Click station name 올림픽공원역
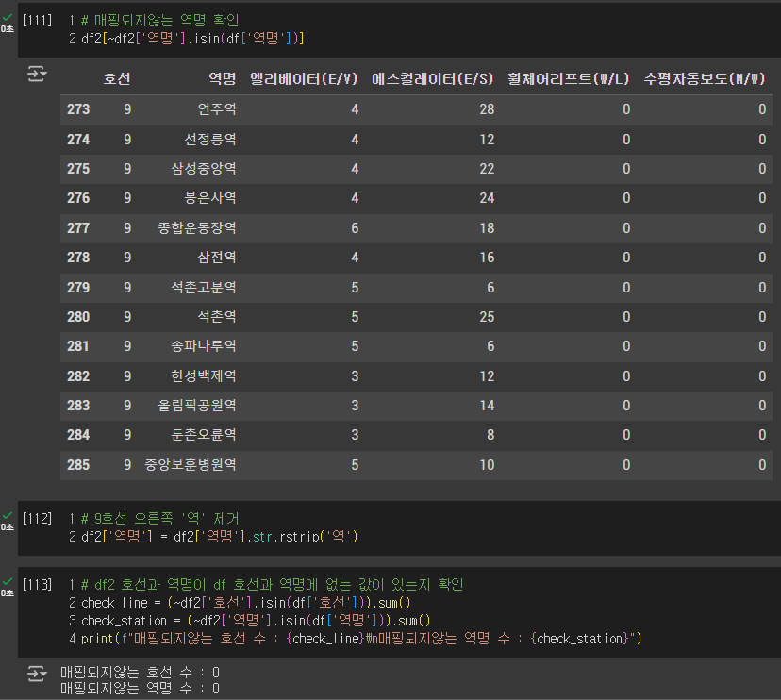 197,406
